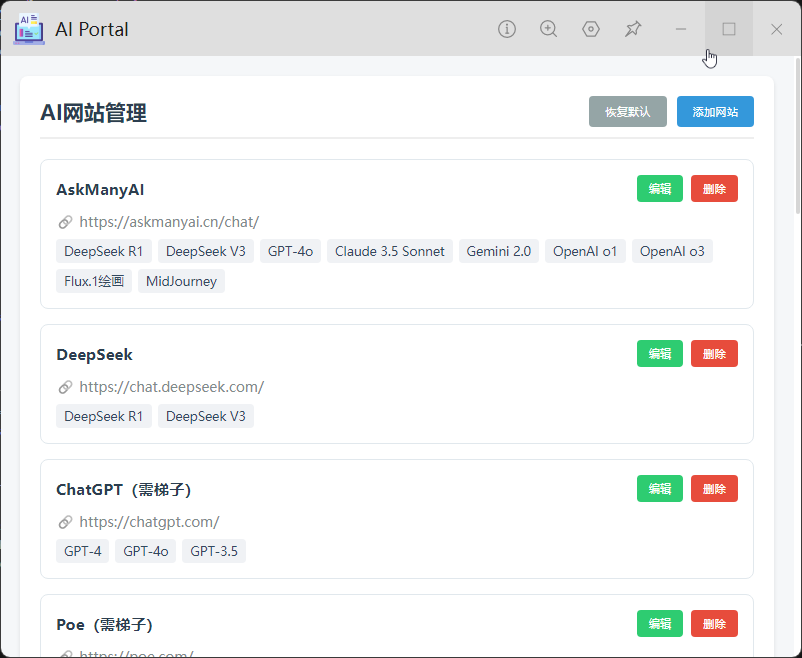Viewport: 802px width, 658px height.
Task: Open the https://chatgpt.com/ URL
Action: [149, 522]
